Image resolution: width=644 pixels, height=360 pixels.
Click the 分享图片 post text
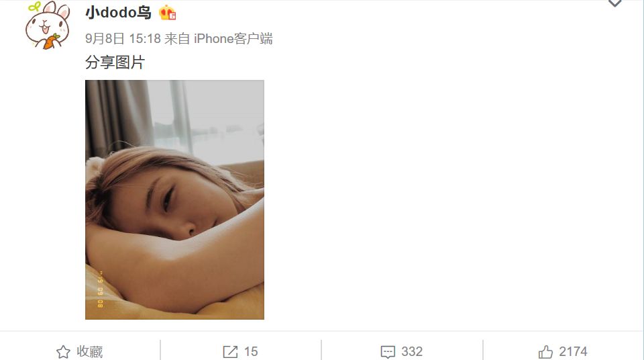click(115, 62)
